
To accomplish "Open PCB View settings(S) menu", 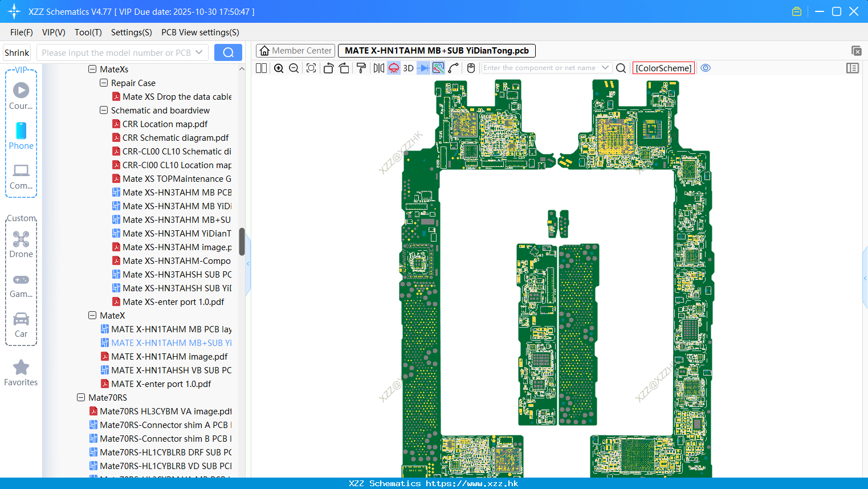I will 200,32.
